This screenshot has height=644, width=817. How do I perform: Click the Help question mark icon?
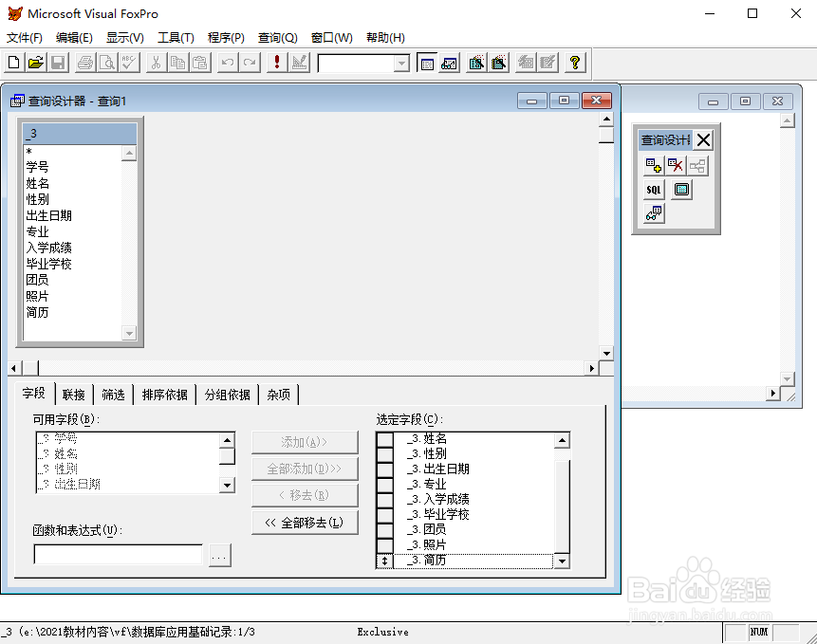575,63
